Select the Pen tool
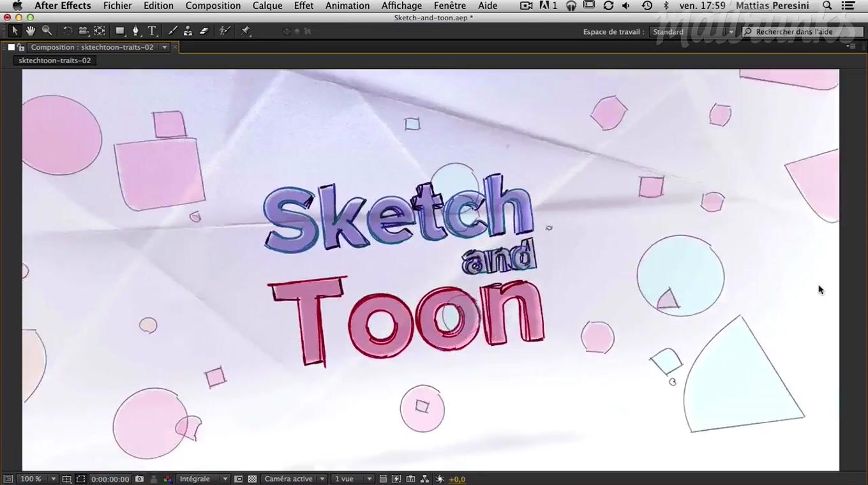This screenshot has width=868, height=485. [135, 31]
